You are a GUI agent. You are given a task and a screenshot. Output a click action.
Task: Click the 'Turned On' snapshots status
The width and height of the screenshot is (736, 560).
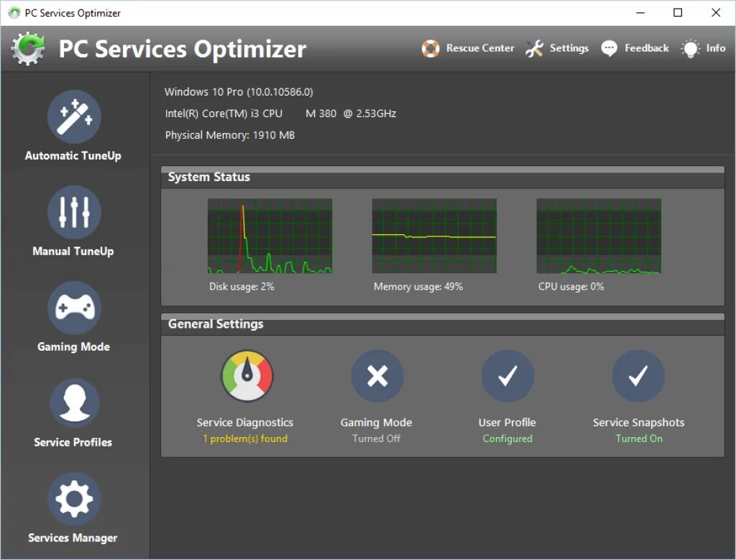639,439
